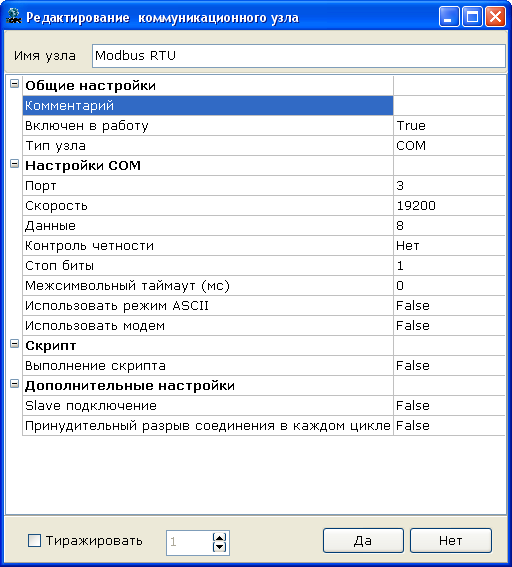The height and width of the screenshot is (567, 512).
Task: Click the Нет value for Контроль четности
Action: [x=449, y=246]
